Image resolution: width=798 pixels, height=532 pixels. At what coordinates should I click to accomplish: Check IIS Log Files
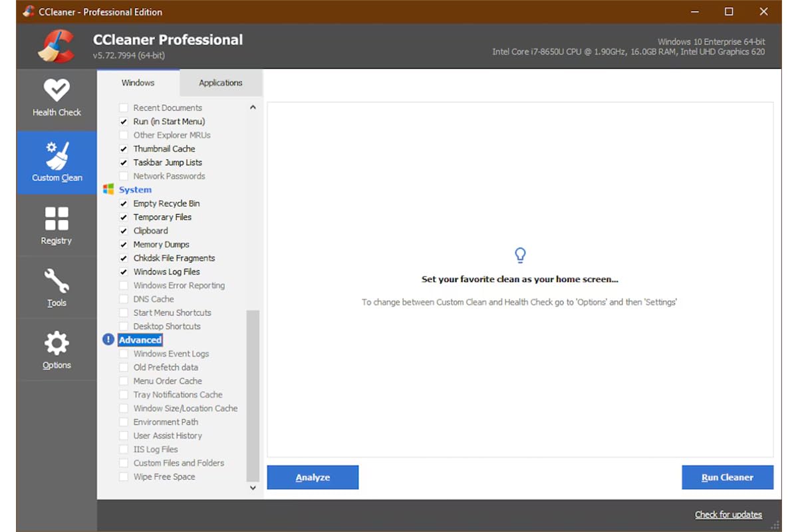point(124,450)
